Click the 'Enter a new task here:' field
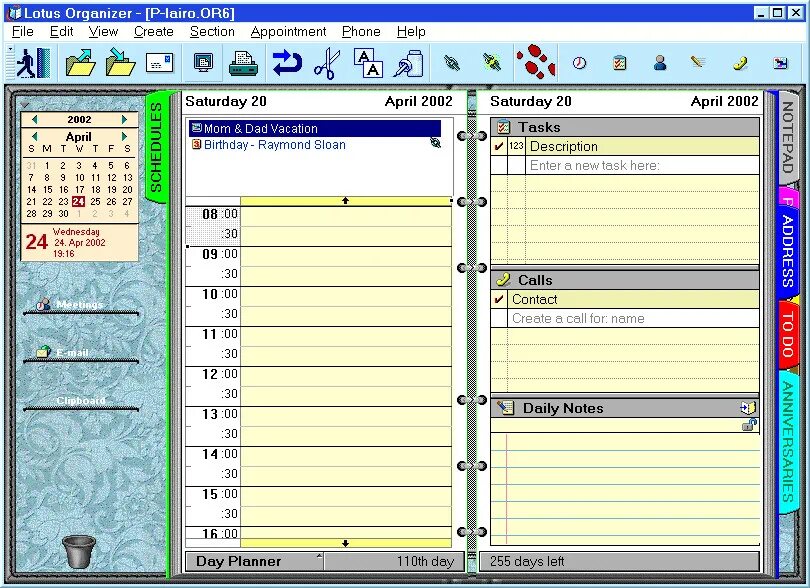Screen dimensions: 810x588 (642, 165)
